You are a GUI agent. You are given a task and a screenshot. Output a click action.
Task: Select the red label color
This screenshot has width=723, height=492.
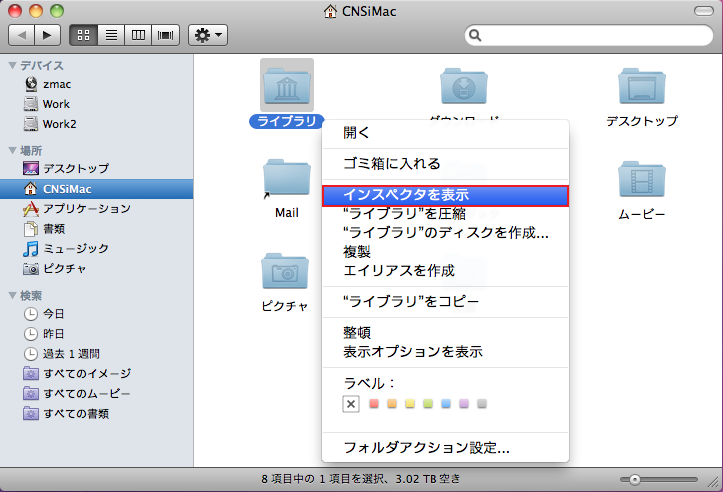pos(375,404)
